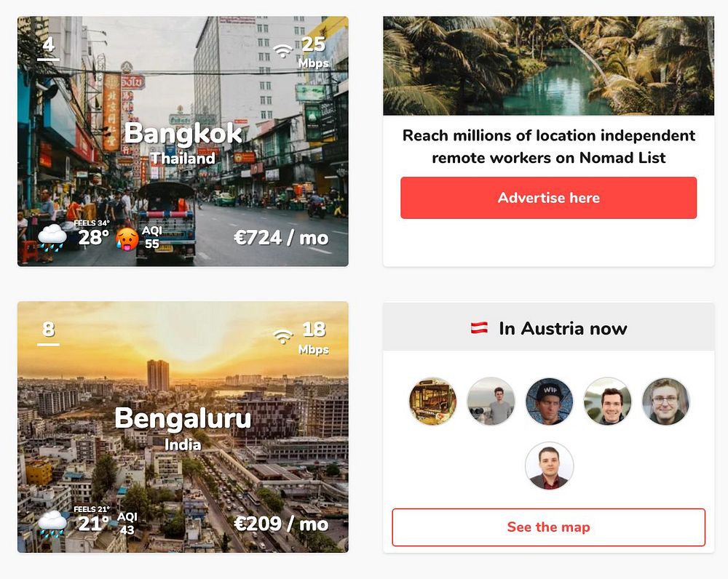Click the See the map button

pos(548,527)
